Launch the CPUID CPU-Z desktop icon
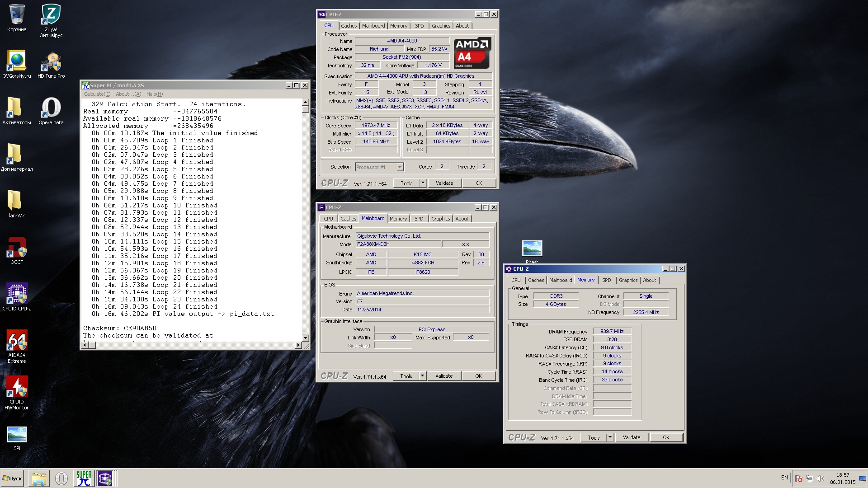Viewport: 868px width, 488px height. click(x=17, y=297)
